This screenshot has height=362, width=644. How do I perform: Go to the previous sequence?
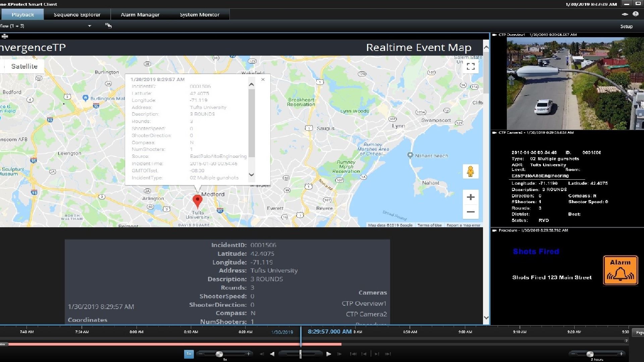click(364, 354)
